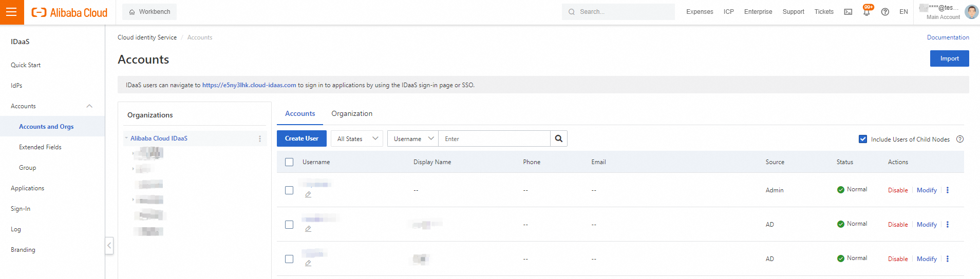The height and width of the screenshot is (279, 980).
Task: Open the Cloud Shell terminal icon
Action: click(x=848, y=12)
